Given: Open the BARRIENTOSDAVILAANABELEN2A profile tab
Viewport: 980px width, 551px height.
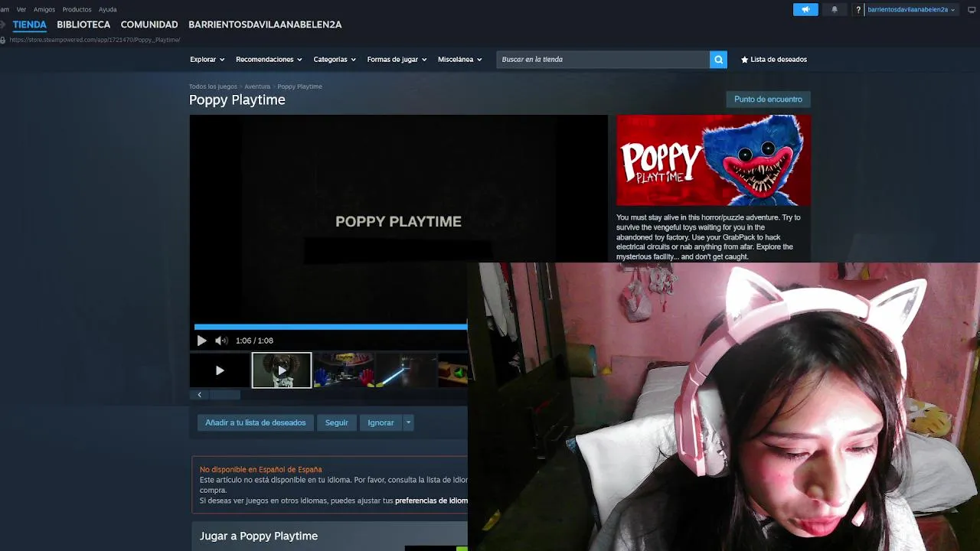Looking at the screenshot, I should tap(265, 24).
